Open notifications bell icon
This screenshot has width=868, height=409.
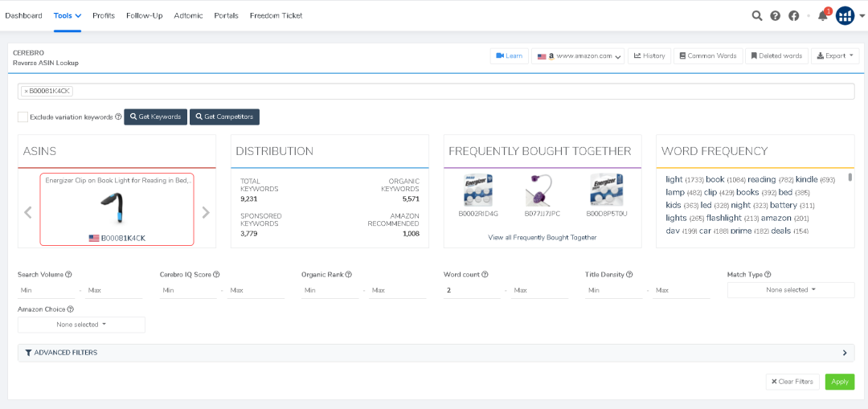(x=822, y=15)
